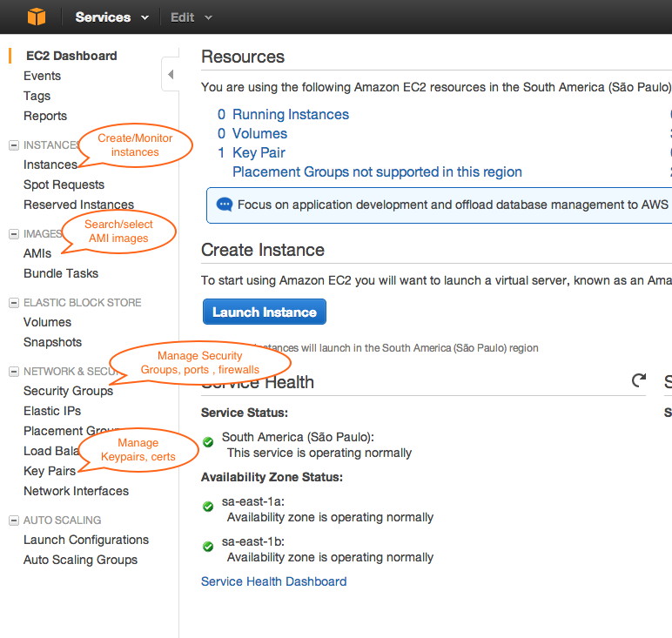Open Elastic IPs page
Image resolution: width=672 pixels, height=638 pixels.
click(52, 411)
